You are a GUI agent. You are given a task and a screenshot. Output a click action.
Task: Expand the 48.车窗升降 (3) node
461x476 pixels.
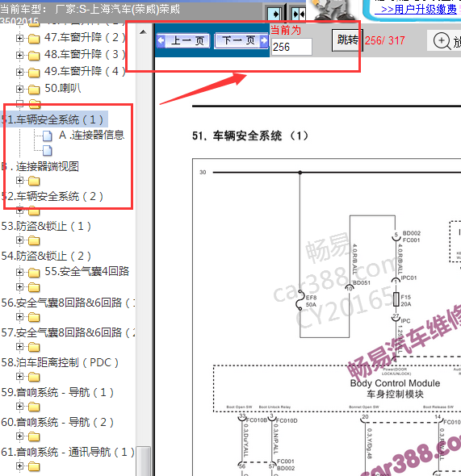coord(19,55)
